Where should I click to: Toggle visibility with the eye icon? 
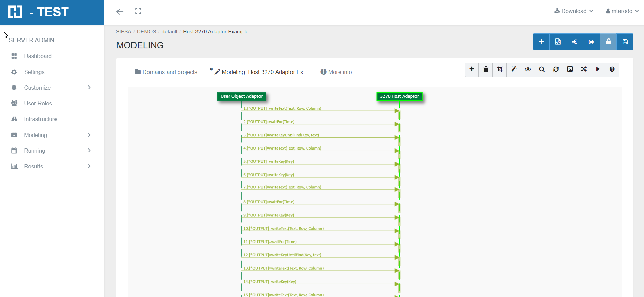click(528, 69)
